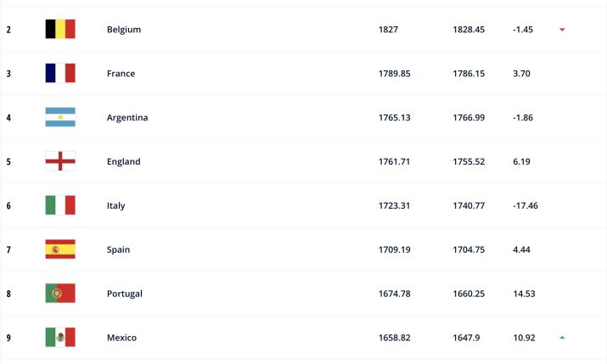Open the France team link
The width and height of the screenshot is (607, 364).
pos(121,74)
